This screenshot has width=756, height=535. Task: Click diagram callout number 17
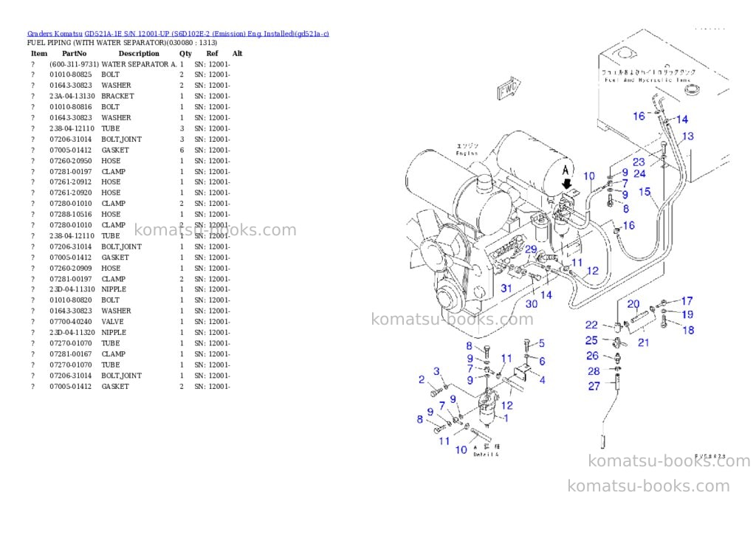pos(687,301)
